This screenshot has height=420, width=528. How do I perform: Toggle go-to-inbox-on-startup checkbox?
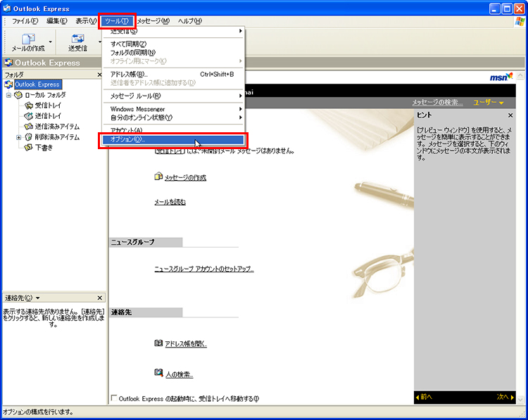(114, 398)
